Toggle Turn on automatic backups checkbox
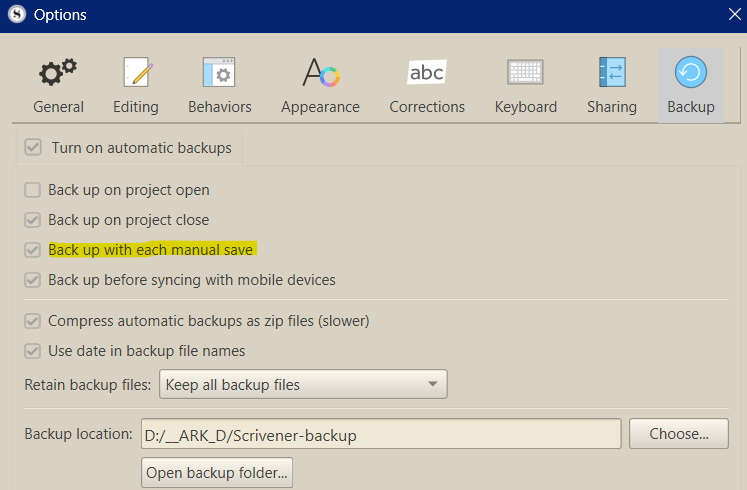The height and width of the screenshot is (490, 747). tap(34, 148)
